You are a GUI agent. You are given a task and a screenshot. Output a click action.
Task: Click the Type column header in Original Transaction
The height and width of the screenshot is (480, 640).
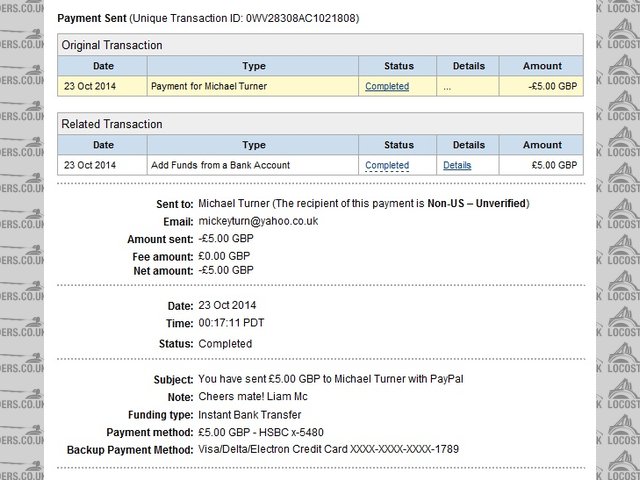254,66
